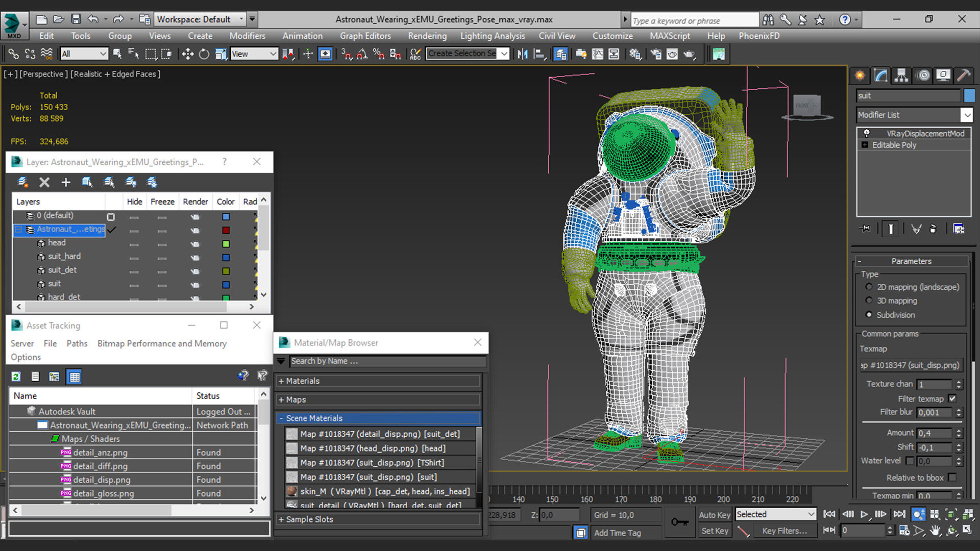Image resolution: width=980 pixels, height=551 pixels.
Task: Click the Key Filters button
Action: point(784,531)
